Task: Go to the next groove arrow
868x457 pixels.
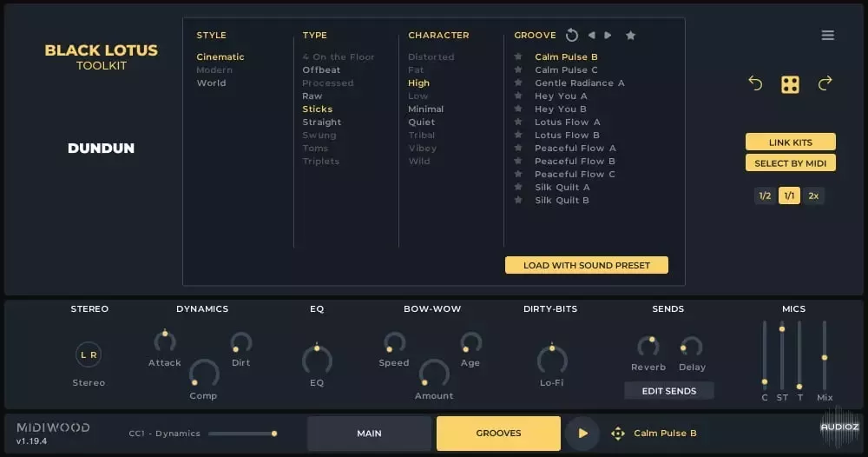Action: coord(608,36)
